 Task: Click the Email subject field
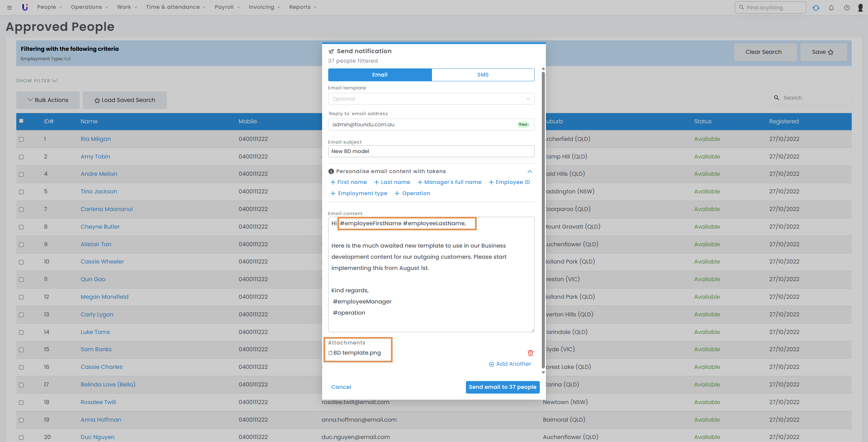point(431,151)
